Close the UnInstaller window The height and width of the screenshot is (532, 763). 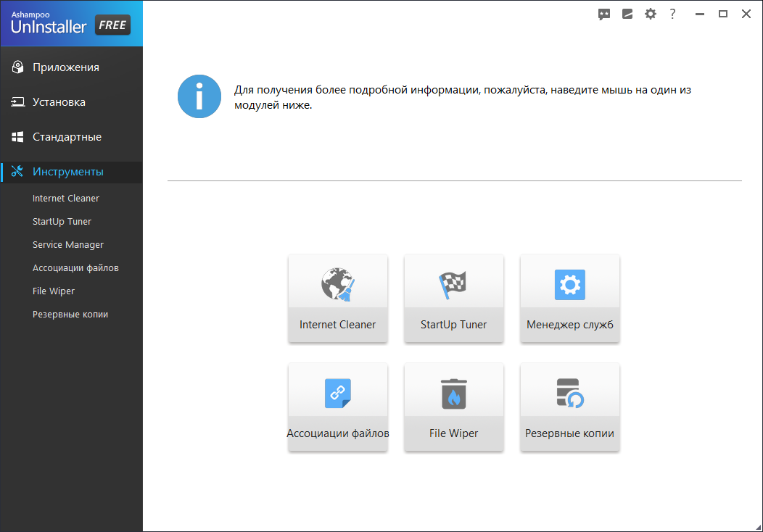coord(746,14)
